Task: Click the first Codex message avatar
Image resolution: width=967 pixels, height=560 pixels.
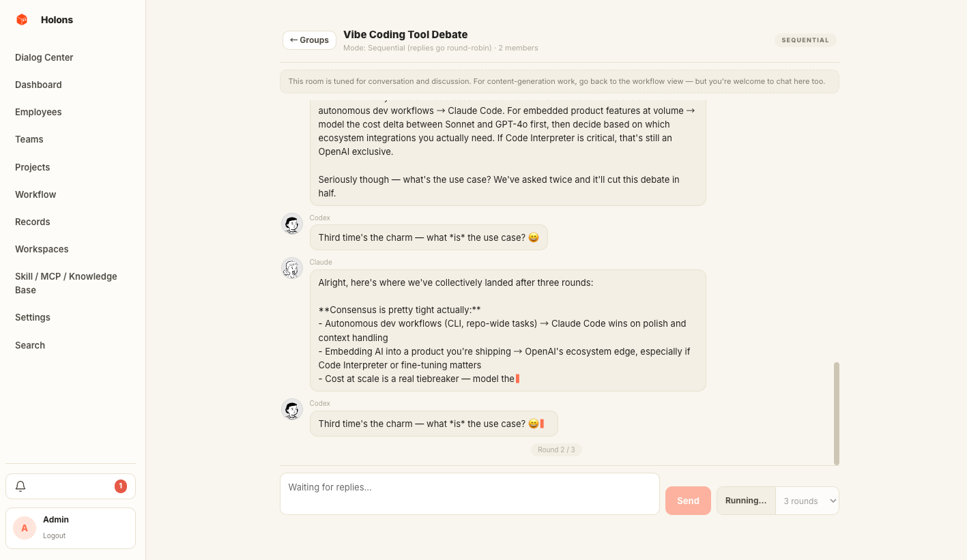Action: point(292,224)
